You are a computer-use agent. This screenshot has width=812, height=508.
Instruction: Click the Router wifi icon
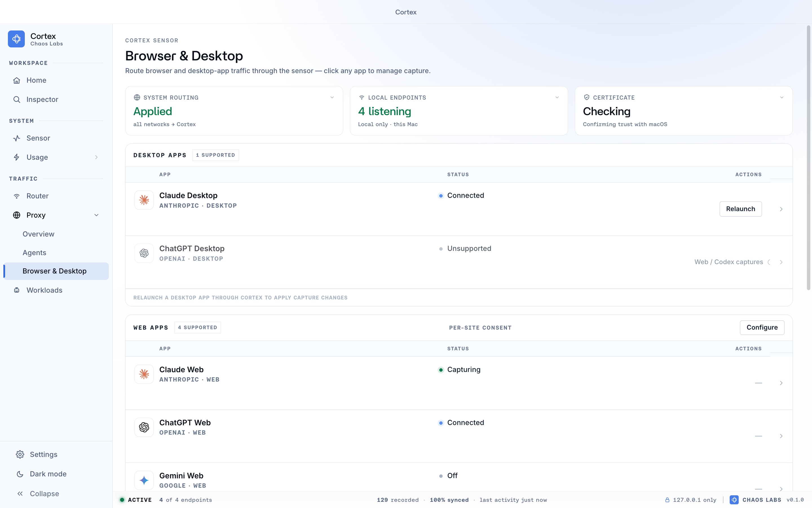(16, 196)
